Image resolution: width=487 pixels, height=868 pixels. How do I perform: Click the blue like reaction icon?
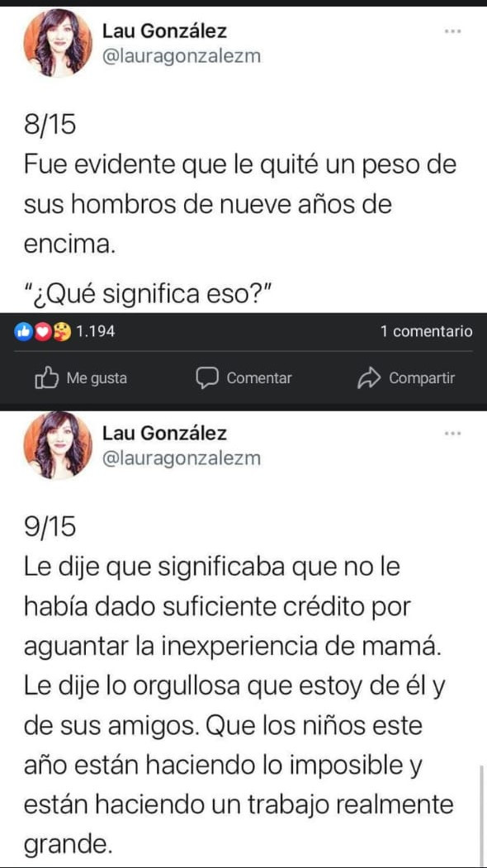coord(24,331)
